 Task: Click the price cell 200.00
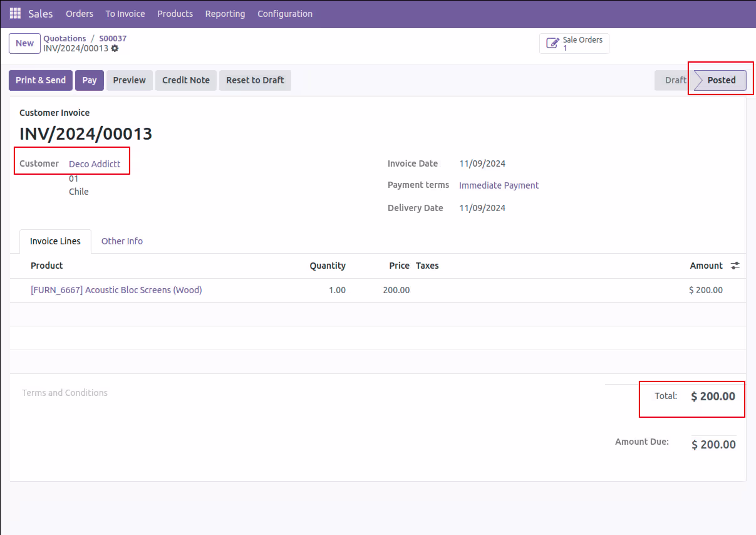click(396, 290)
